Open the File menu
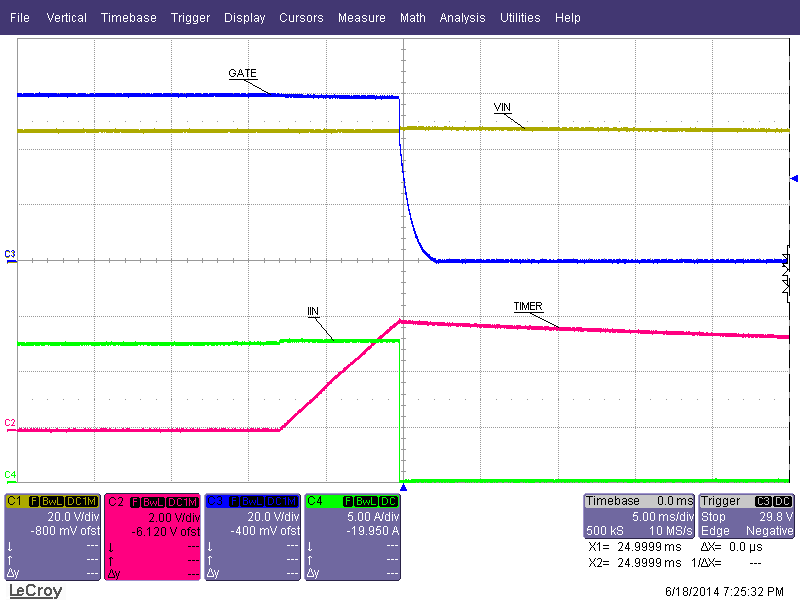This screenshot has width=800, height=600. coord(19,18)
